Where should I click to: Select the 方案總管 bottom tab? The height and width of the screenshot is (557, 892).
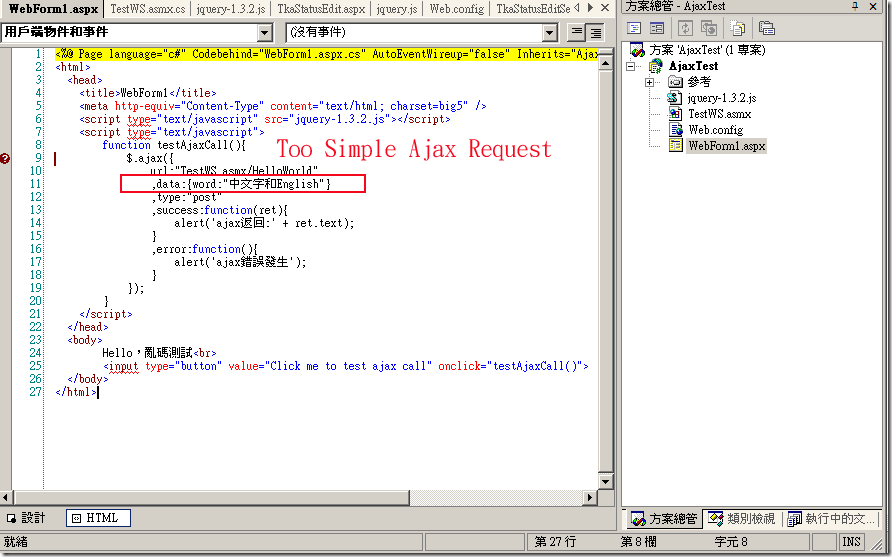[664, 518]
